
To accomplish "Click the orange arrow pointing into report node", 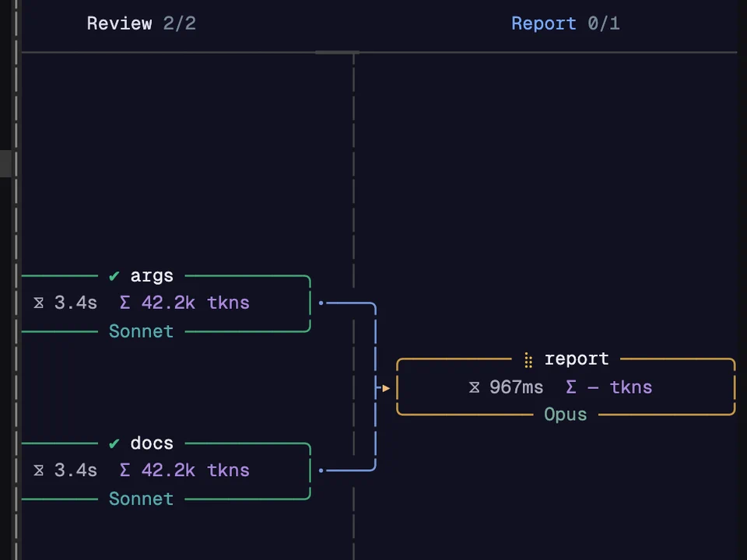I will click(x=386, y=388).
